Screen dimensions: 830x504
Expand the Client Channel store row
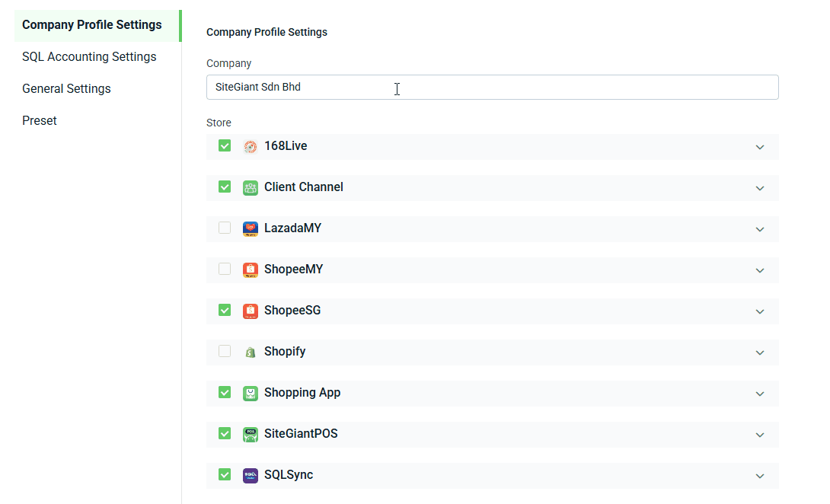759,188
